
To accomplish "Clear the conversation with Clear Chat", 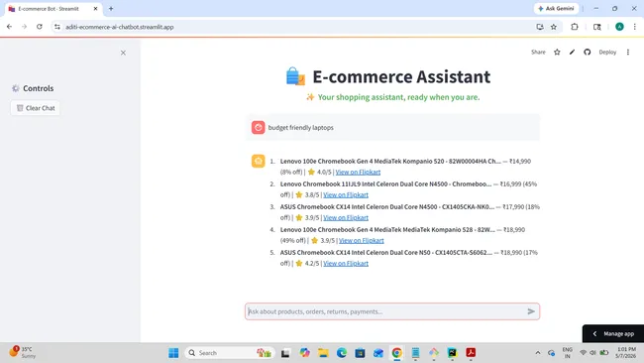I will tap(36, 108).
